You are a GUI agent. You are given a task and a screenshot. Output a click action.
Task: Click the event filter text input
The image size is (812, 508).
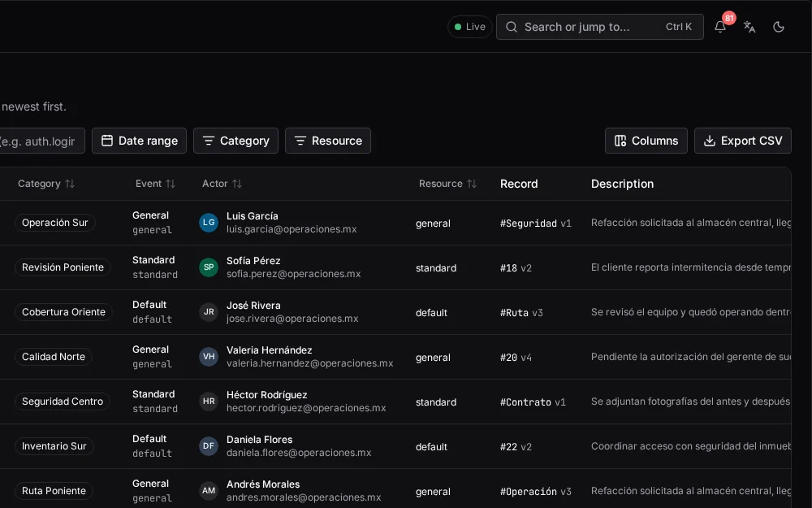pyautogui.click(x=41, y=141)
